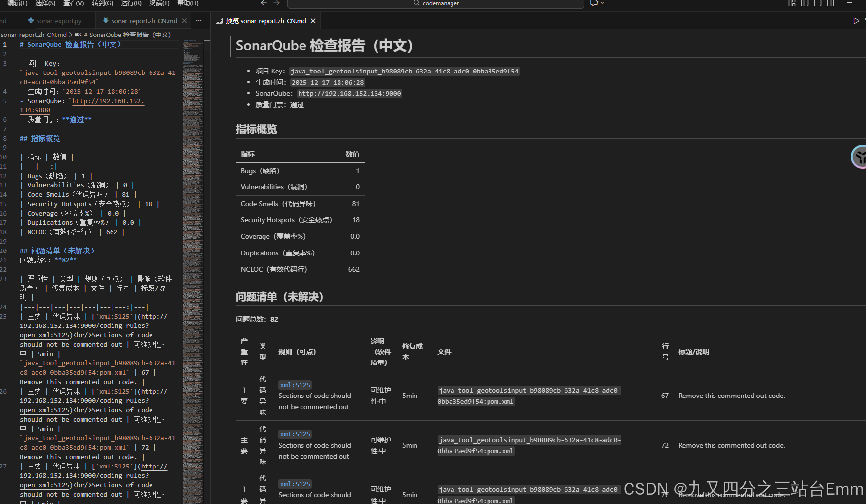
Task: Go back with the navigation left arrow
Action: point(264,3)
